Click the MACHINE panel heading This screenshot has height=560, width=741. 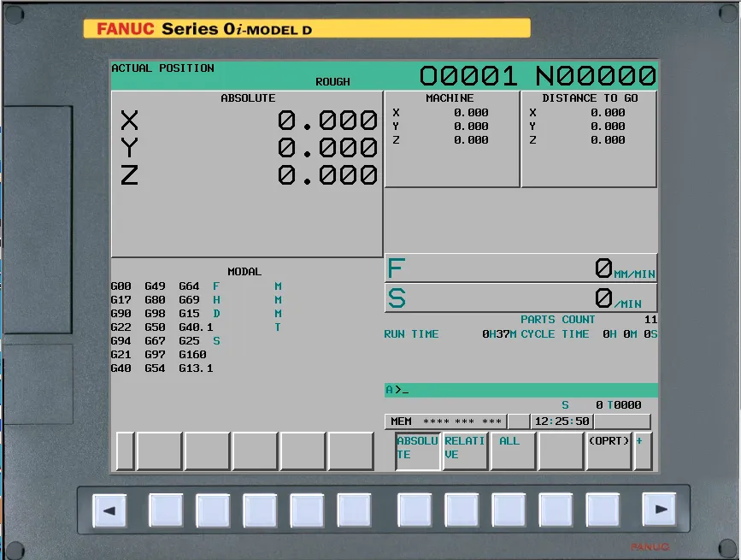point(450,97)
